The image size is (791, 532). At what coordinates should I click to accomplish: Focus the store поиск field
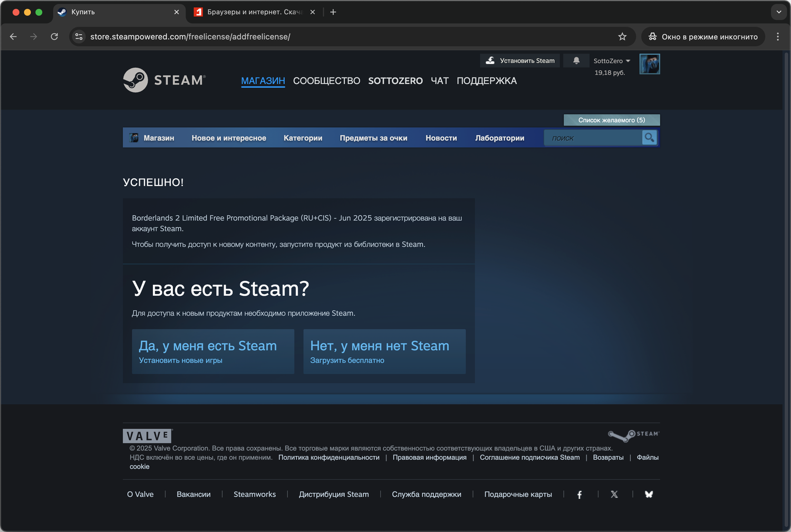pos(593,138)
